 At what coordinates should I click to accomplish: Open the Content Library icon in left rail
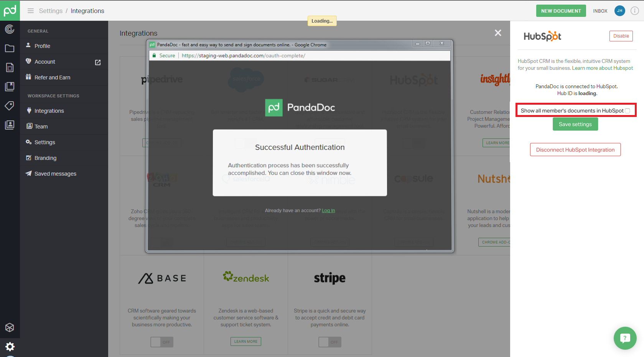(10, 86)
